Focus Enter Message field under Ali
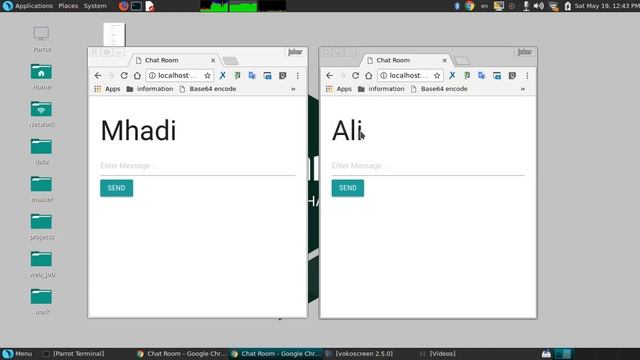 (x=428, y=166)
